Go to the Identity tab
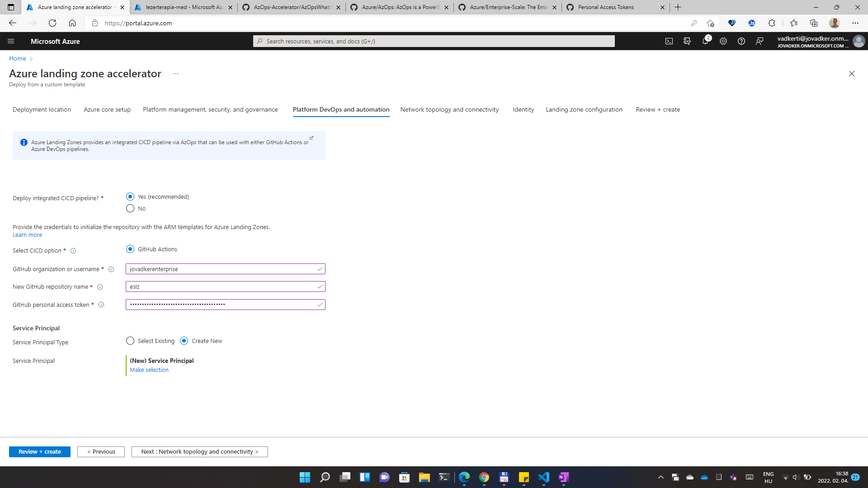868x488 pixels. point(523,110)
